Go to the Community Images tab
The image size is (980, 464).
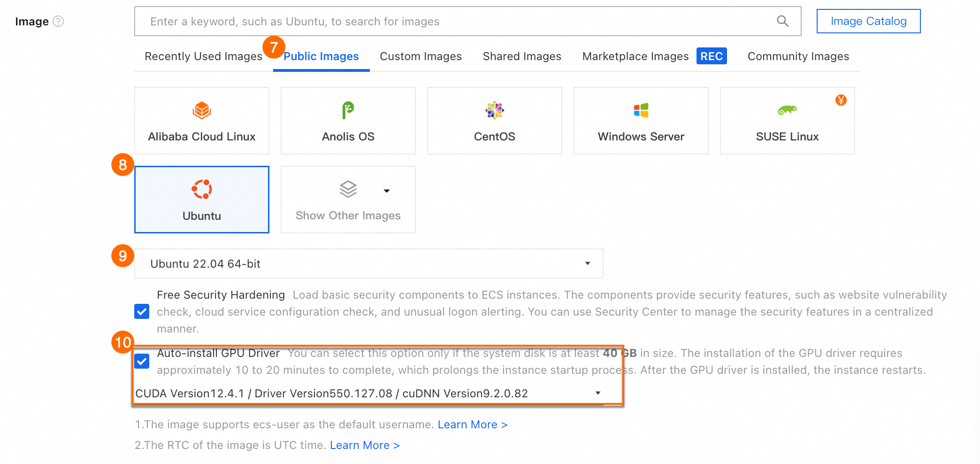(798, 56)
